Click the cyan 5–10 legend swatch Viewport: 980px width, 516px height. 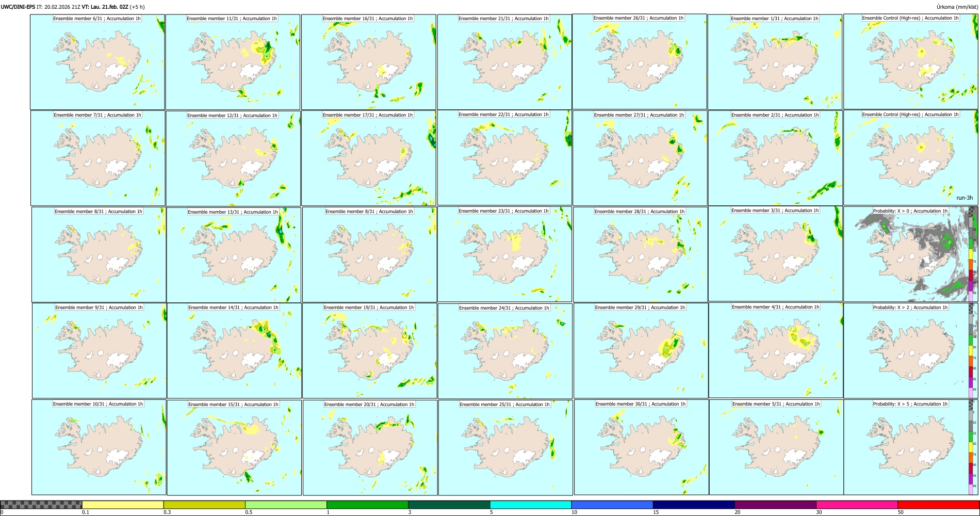531,505
